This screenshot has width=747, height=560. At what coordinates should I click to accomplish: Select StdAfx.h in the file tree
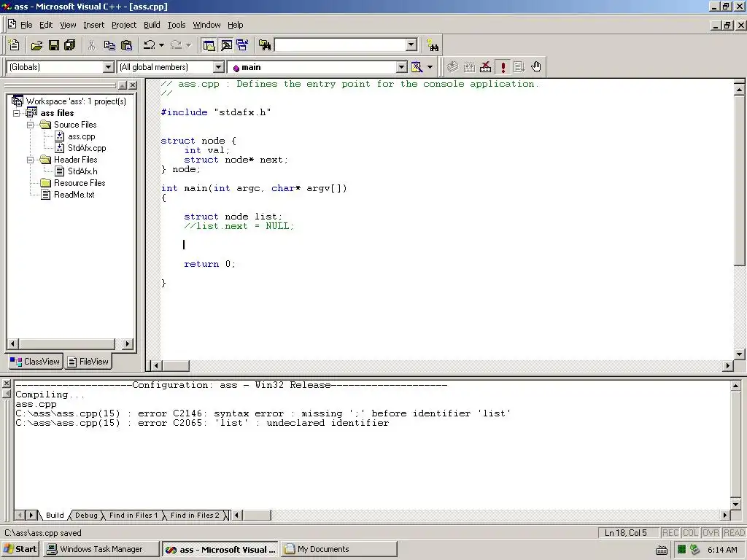point(82,171)
